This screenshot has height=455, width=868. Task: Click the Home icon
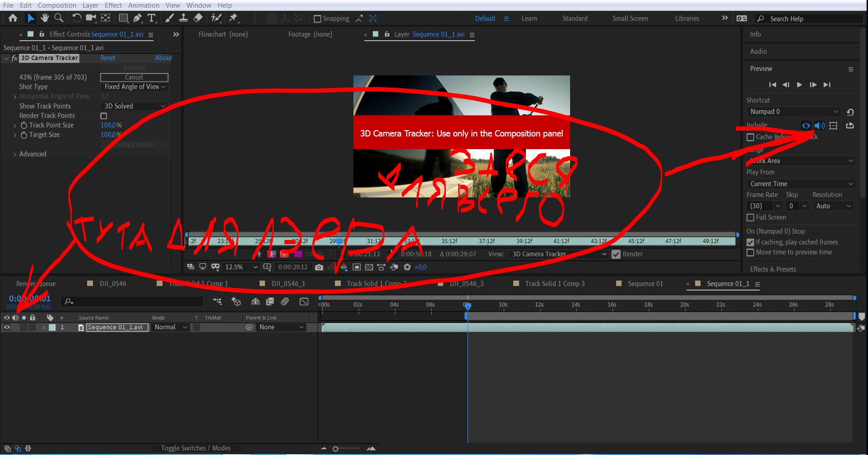pyautogui.click(x=13, y=18)
